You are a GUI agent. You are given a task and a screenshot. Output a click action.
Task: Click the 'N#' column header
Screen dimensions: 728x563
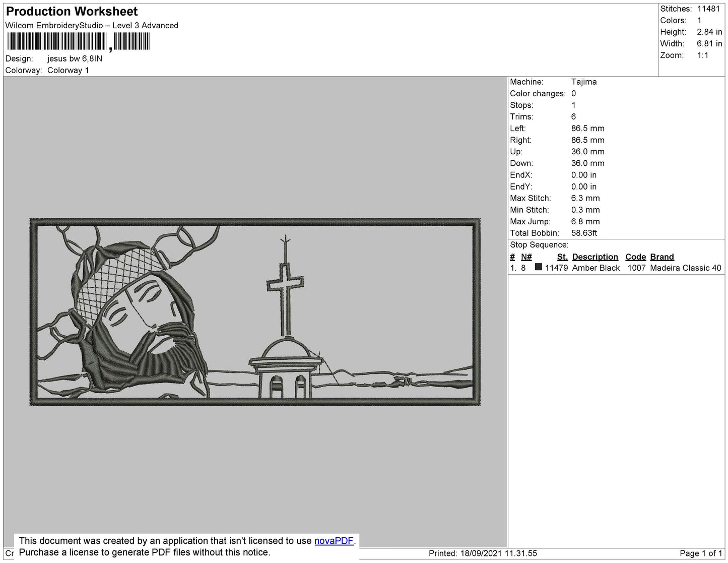pos(526,257)
